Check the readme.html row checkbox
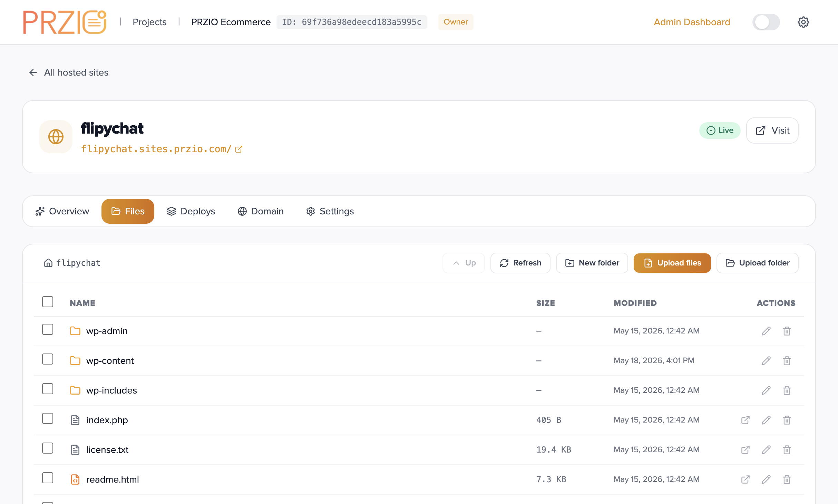 48,478
